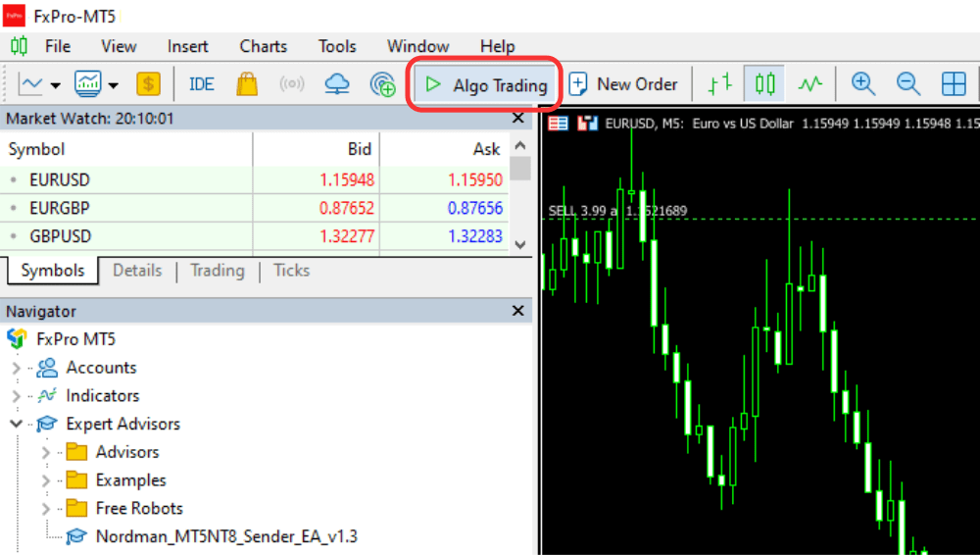This screenshot has width=980, height=555.
Task: Click the Ask column header
Action: (x=444, y=149)
